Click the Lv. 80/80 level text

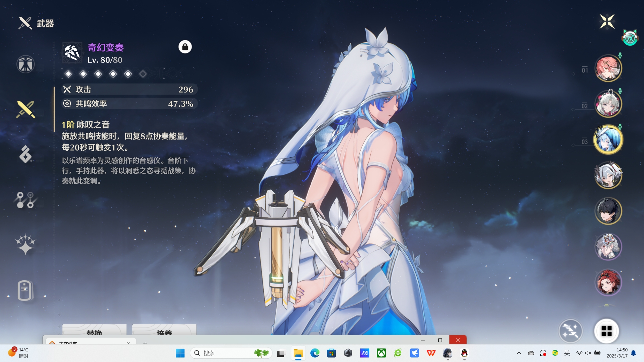(105, 60)
